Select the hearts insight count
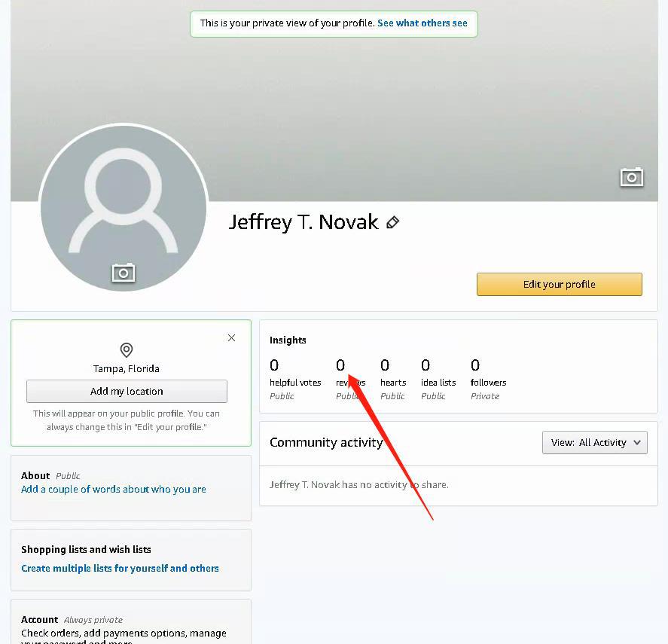This screenshot has height=644, width=668. 385,365
